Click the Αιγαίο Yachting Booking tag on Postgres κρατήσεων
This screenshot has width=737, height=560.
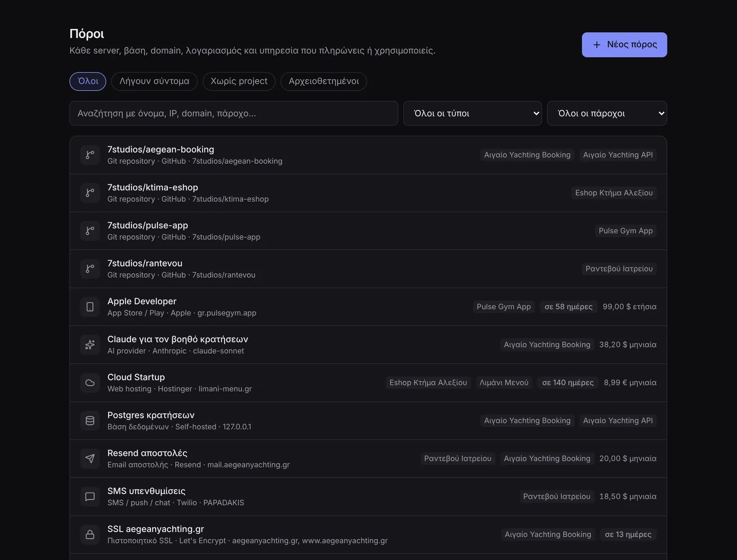[527, 420]
